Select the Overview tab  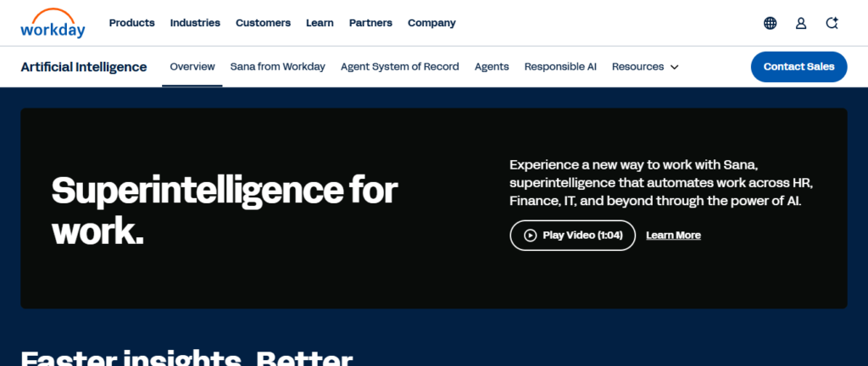tap(192, 67)
